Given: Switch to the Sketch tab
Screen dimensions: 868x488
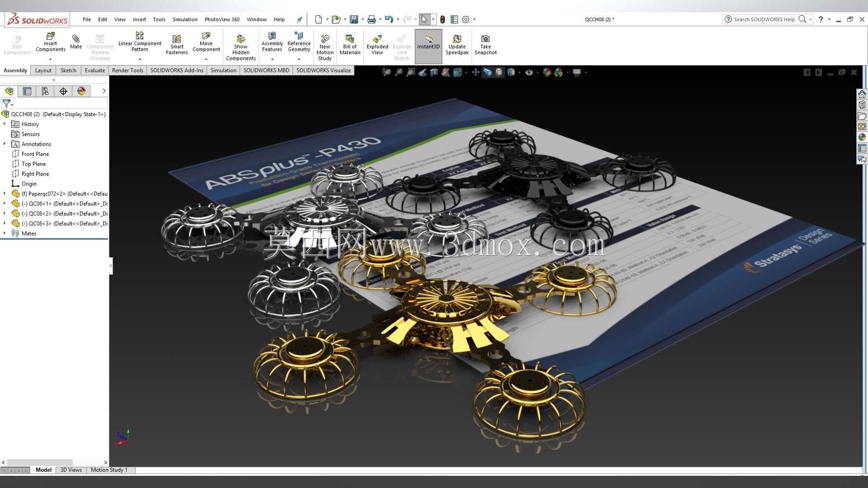Looking at the screenshot, I should (68, 70).
